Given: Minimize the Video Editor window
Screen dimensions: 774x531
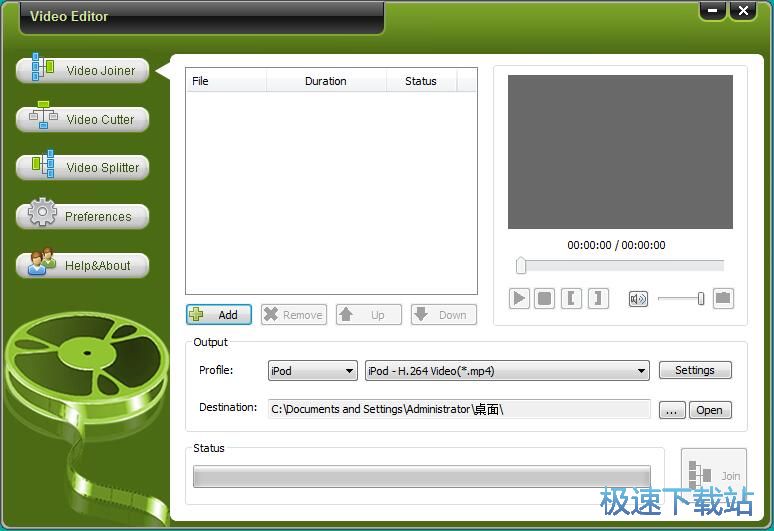Looking at the screenshot, I should pos(713,10).
